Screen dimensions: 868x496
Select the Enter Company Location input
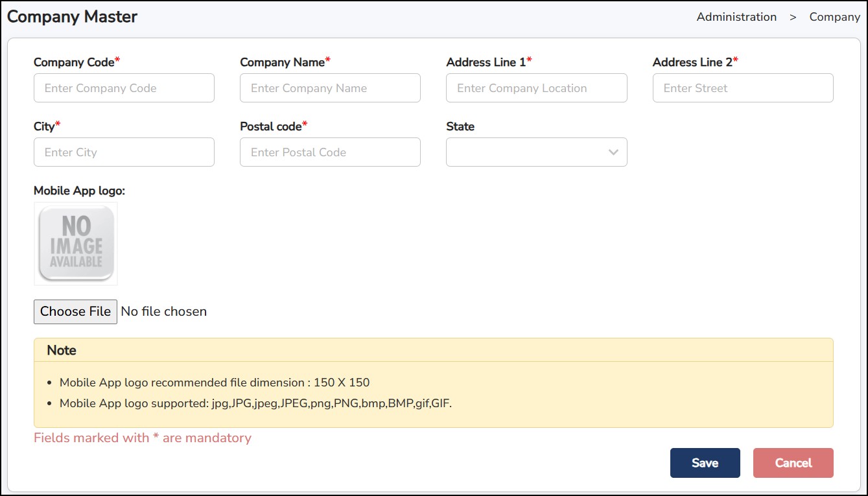pyautogui.click(x=536, y=88)
